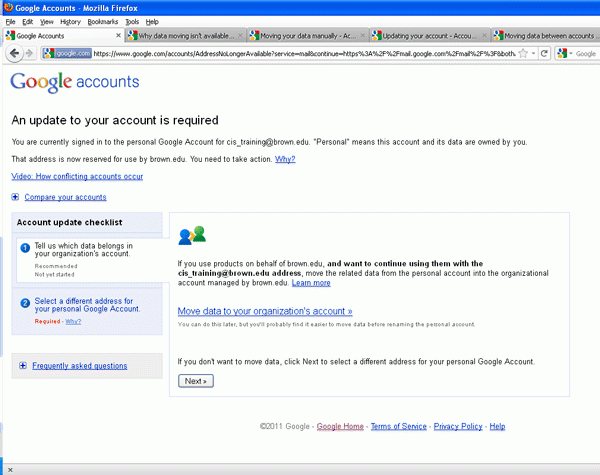Viewport: 600px width, 475px height.
Task: Select checklist step 1 number icon
Action: coord(25,248)
